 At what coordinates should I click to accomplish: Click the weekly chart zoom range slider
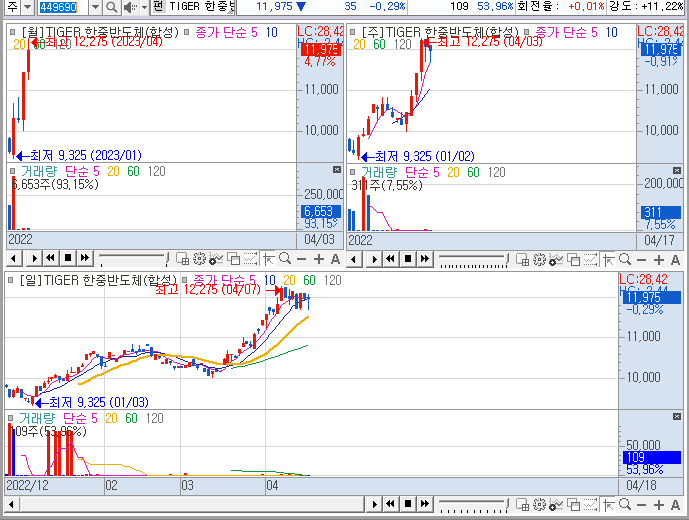pos(473,260)
